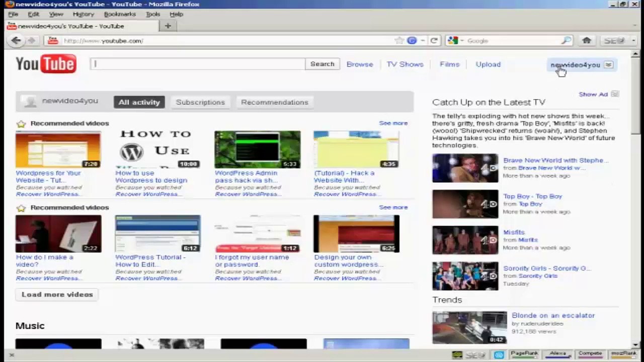
Task: Open the browser home page icon
Action: point(587,41)
